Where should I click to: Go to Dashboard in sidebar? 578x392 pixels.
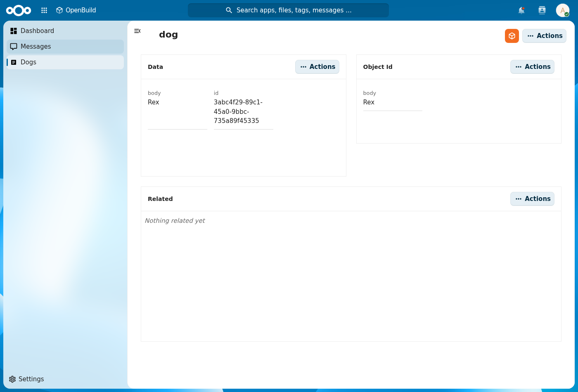pos(65,31)
